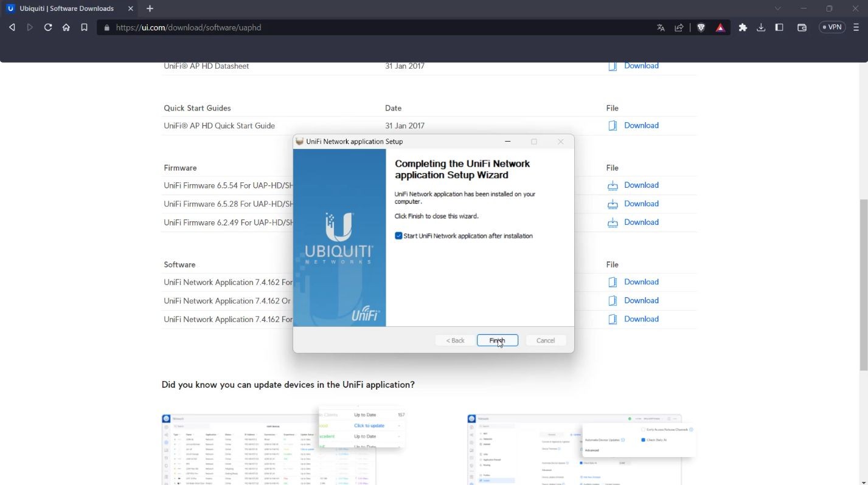Open the browser downloads icon

pos(761,27)
